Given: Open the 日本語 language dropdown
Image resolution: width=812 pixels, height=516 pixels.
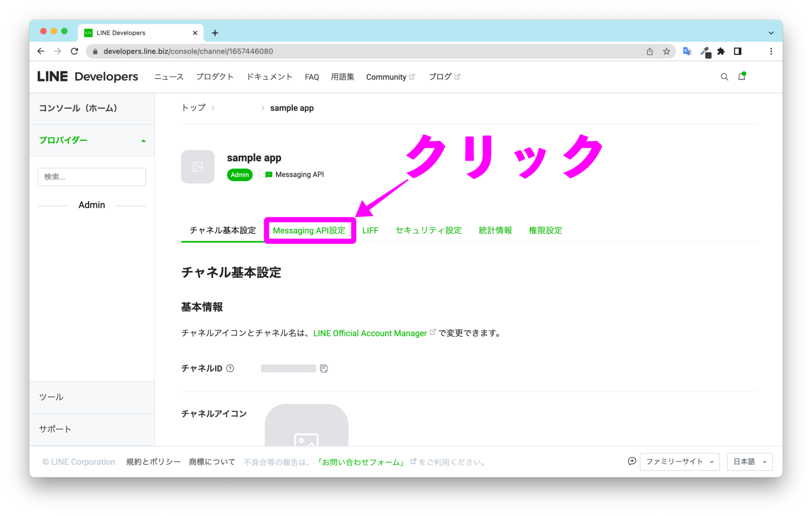Looking at the screenshot, I should 749,461.
